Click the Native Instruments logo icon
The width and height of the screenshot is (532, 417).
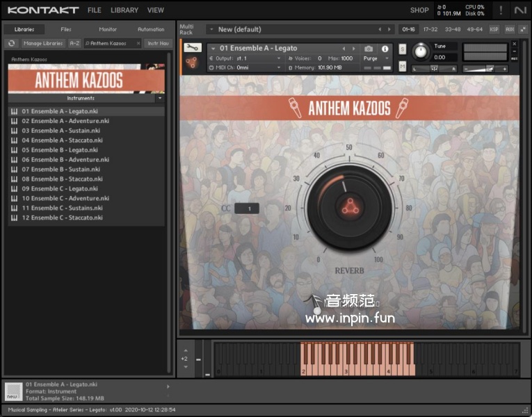[x=520, y=10]
